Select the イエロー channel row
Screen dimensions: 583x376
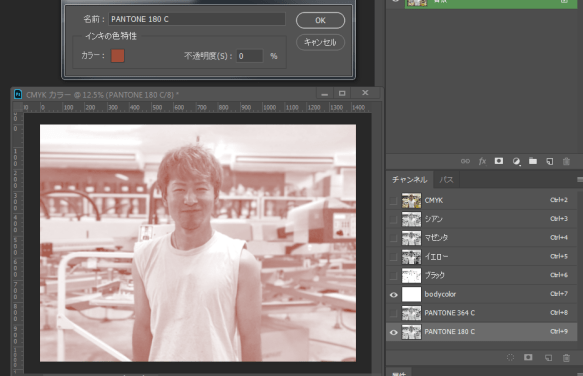click(481, 257)
